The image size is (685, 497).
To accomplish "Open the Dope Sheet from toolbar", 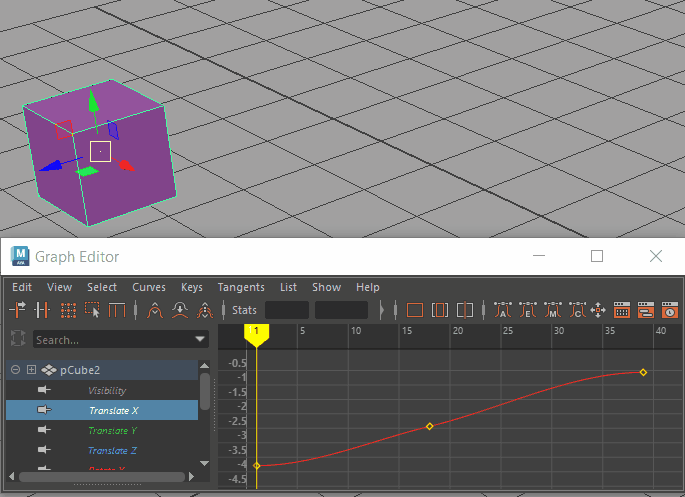I will (x=622, y=310).
